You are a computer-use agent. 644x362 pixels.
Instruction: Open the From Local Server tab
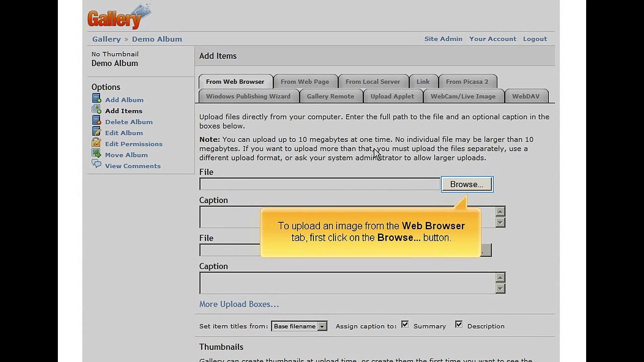pyautogui.click(x=373, y=81)
